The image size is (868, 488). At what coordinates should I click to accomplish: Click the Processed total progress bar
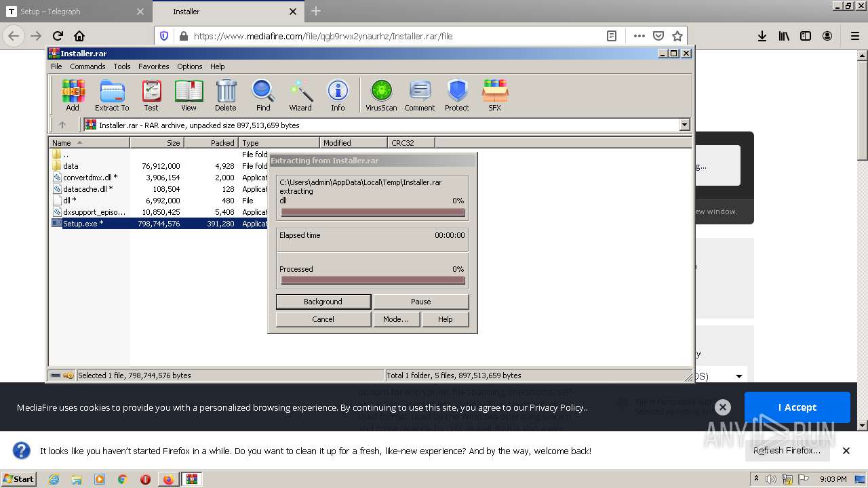click(373, 280)
